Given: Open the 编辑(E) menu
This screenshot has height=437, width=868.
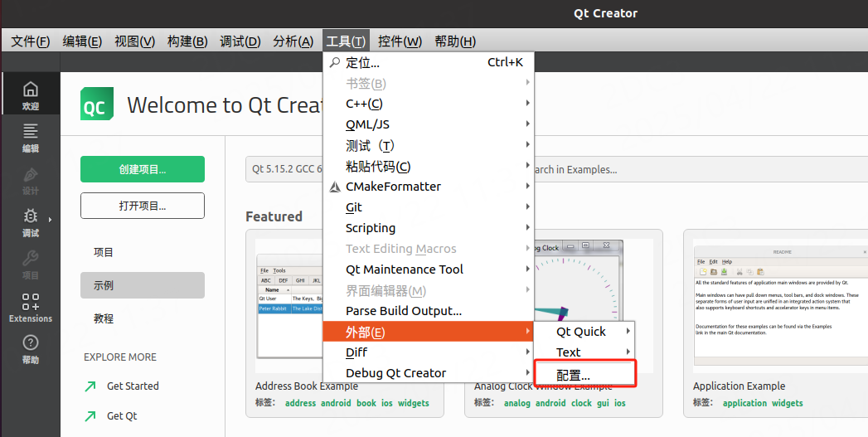Looking at the screenshot, I should pyautogui.click(x=82, y=41).
